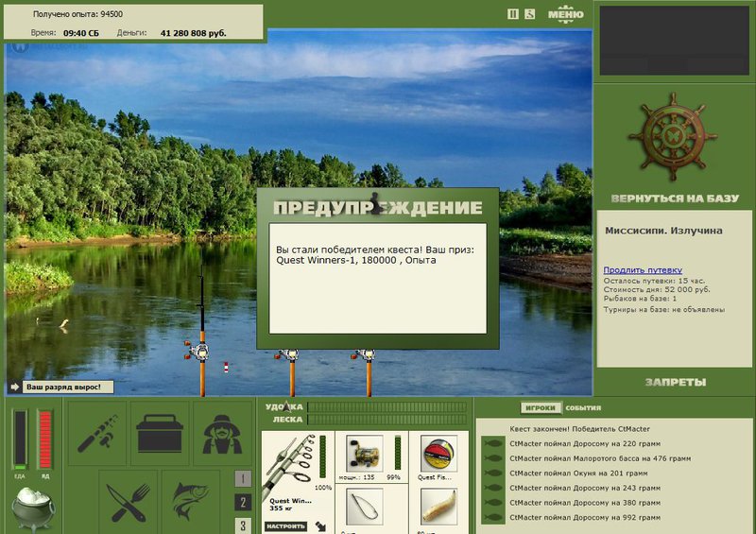The image size is (756, 534).
Task: Click the reel durability bar showing 99%
Action: (x=397, y=453)
